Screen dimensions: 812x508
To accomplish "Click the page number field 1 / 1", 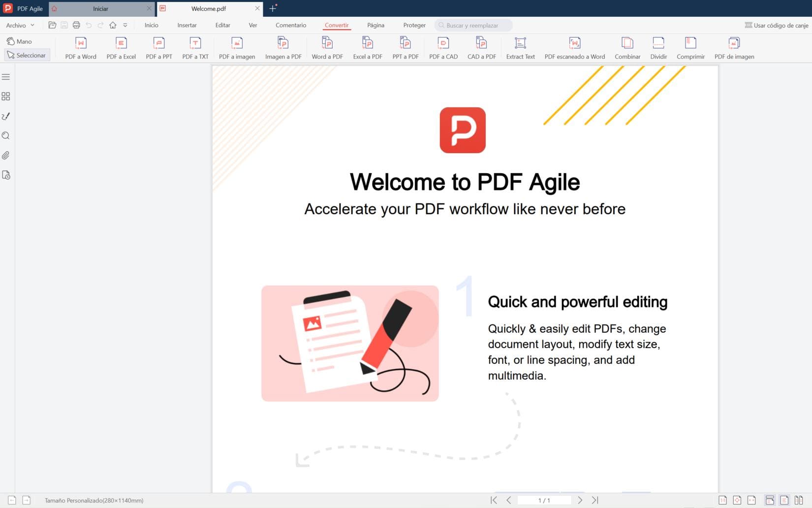I will click(544, 500).
